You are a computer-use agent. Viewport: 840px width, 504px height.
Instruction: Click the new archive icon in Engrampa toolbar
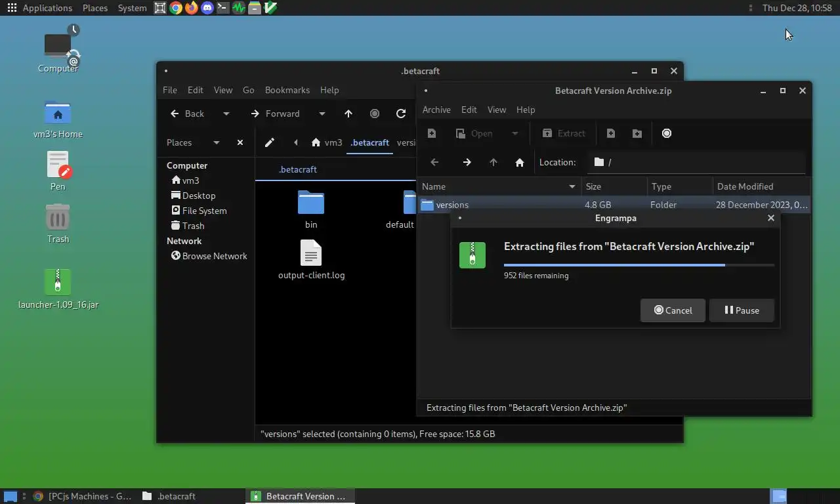tap(432, 133)
